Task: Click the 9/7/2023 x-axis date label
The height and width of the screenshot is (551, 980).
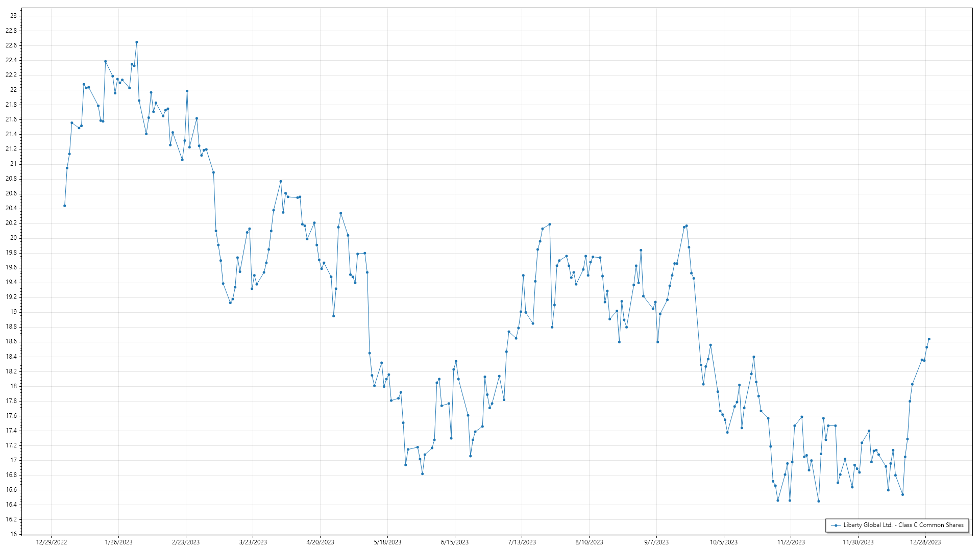Action: [656, 542]
